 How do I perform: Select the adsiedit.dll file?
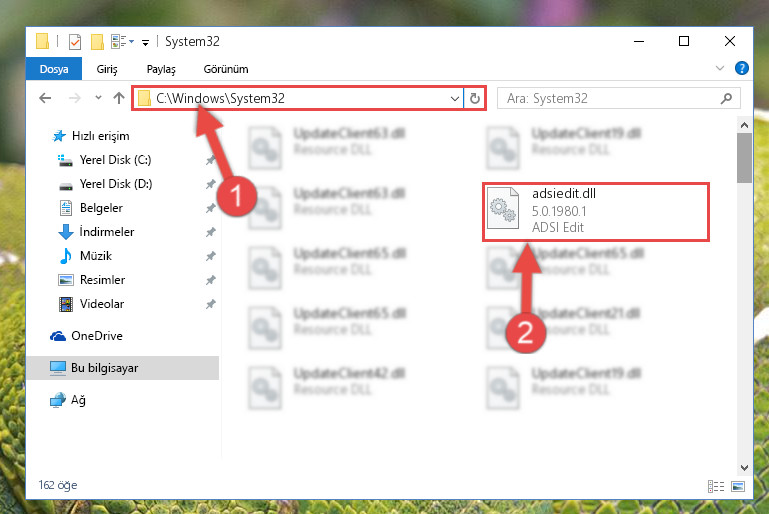pos(595,211)
